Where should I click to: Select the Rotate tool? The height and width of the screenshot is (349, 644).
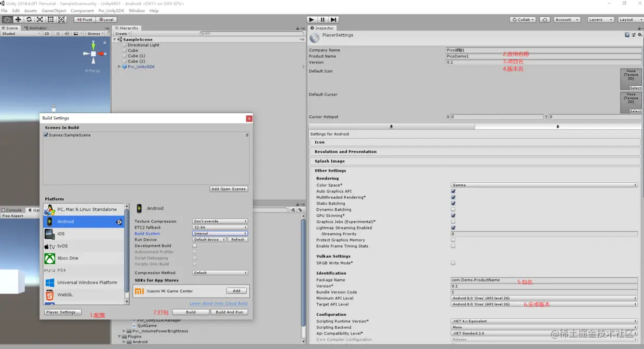[29, 20]
